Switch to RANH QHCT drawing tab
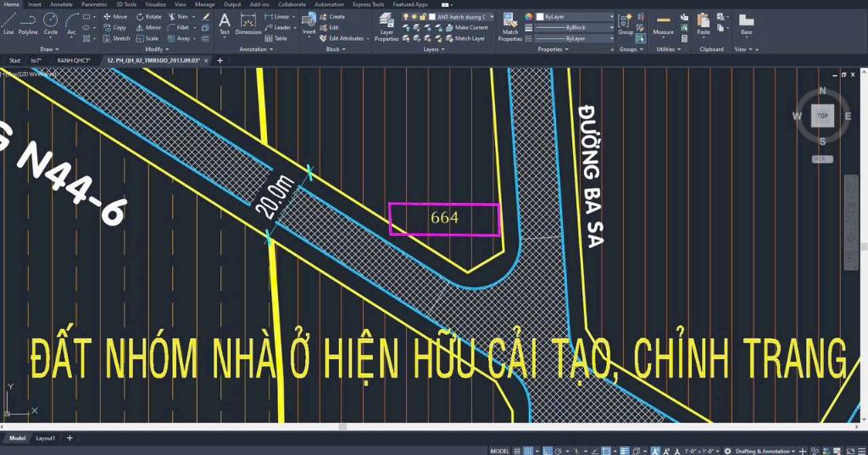 (74, 61)
